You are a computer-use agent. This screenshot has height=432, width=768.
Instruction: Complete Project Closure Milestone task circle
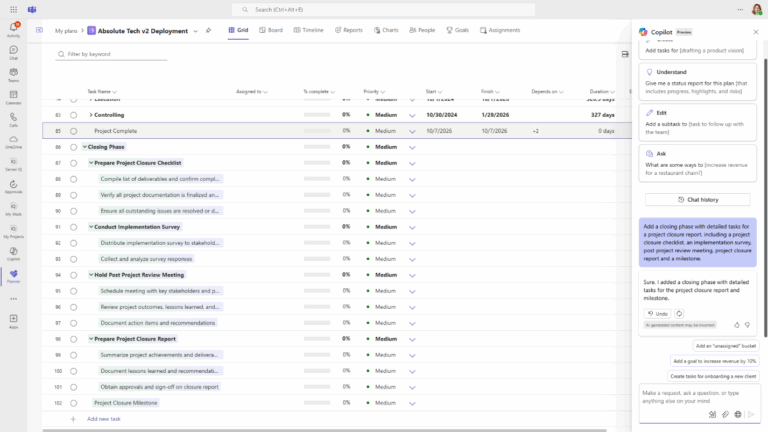tap(73, 403)
